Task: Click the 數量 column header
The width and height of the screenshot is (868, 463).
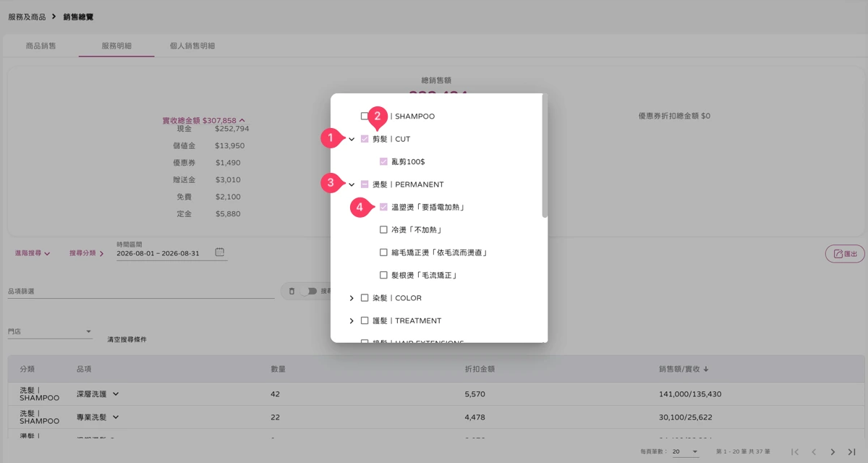Action: point(278,369)
